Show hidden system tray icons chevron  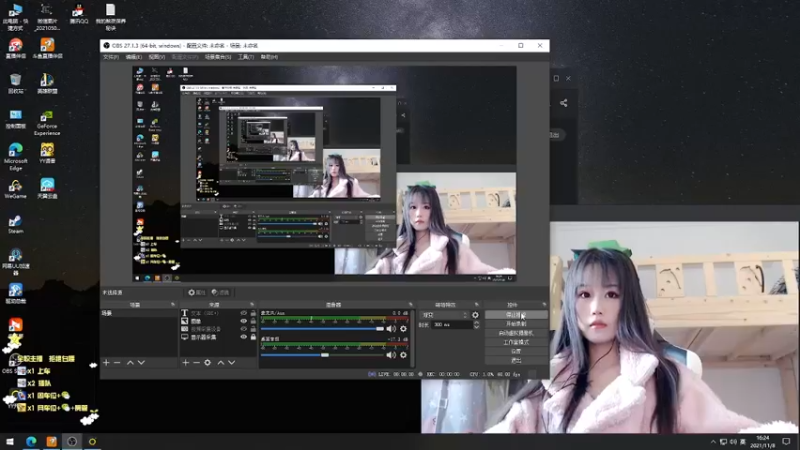(713, 442)
